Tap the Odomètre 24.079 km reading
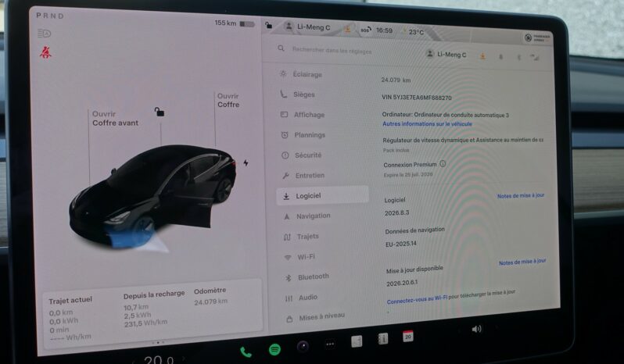 [210, 296]
